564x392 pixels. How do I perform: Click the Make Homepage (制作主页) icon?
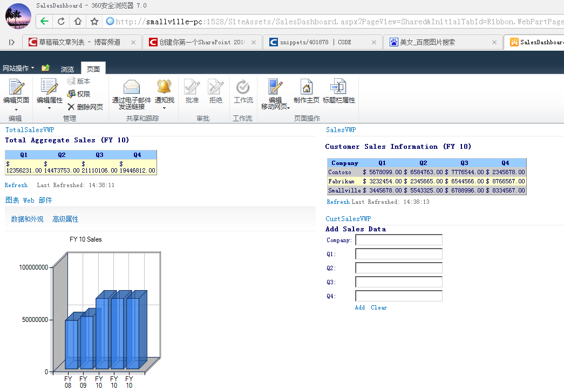(306, 88)
